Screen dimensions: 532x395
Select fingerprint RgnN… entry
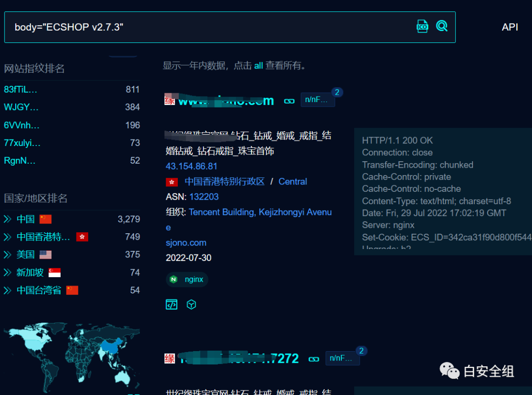click(x=20, y=160)
